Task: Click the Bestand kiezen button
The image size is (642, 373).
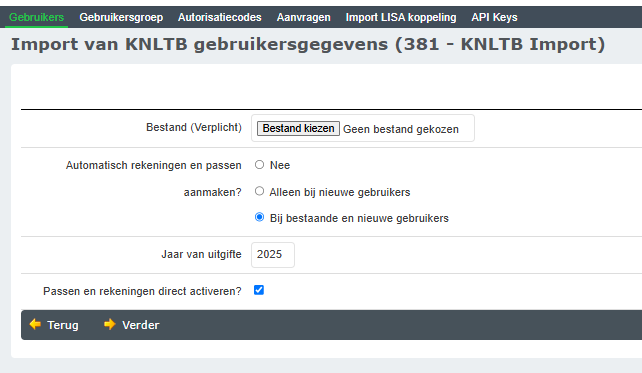Action: [298, 128]
